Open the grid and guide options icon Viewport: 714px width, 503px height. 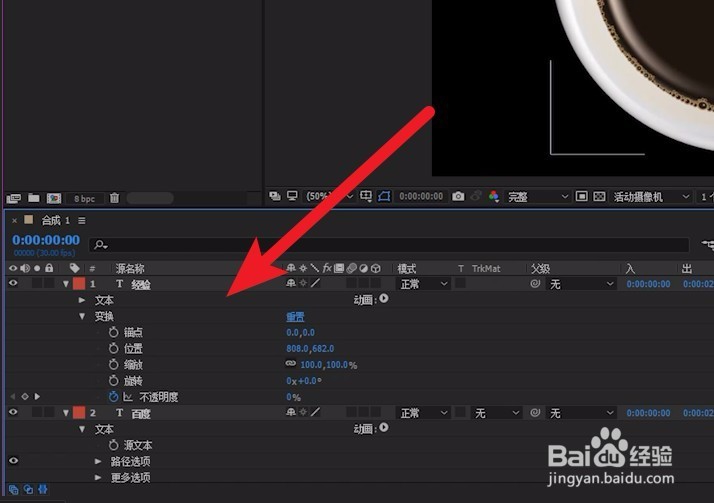click(366, 196)
